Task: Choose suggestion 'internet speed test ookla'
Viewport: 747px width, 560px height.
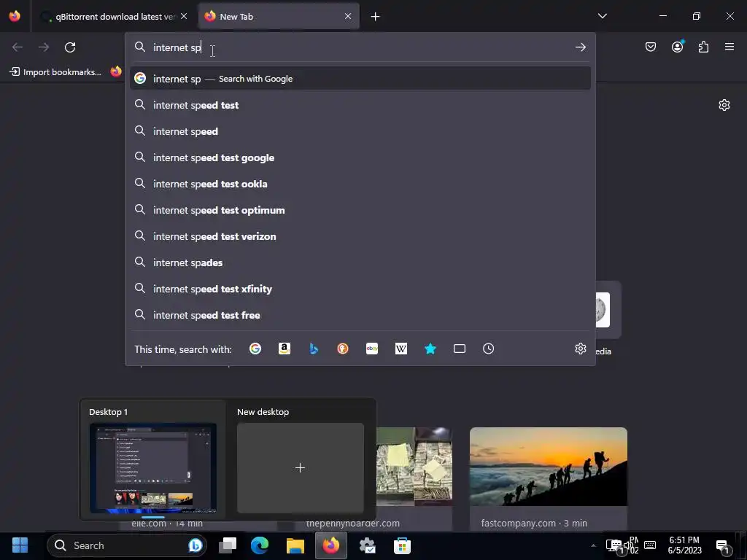Action: [x=360, y=184]
